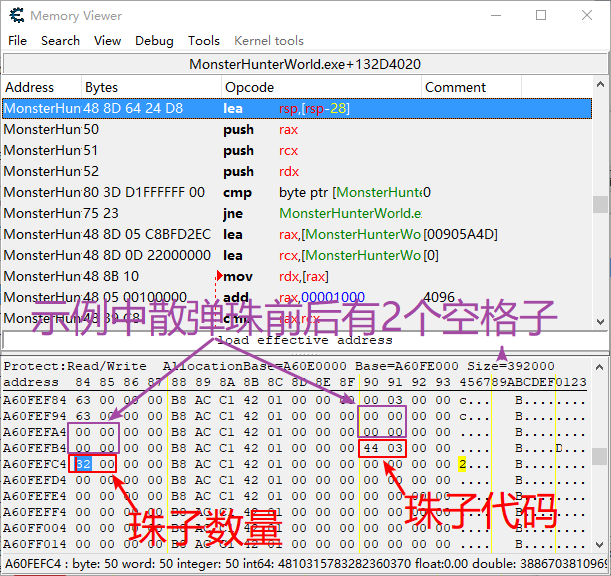Click the hex view scrollbar thumb

(600, 456)
